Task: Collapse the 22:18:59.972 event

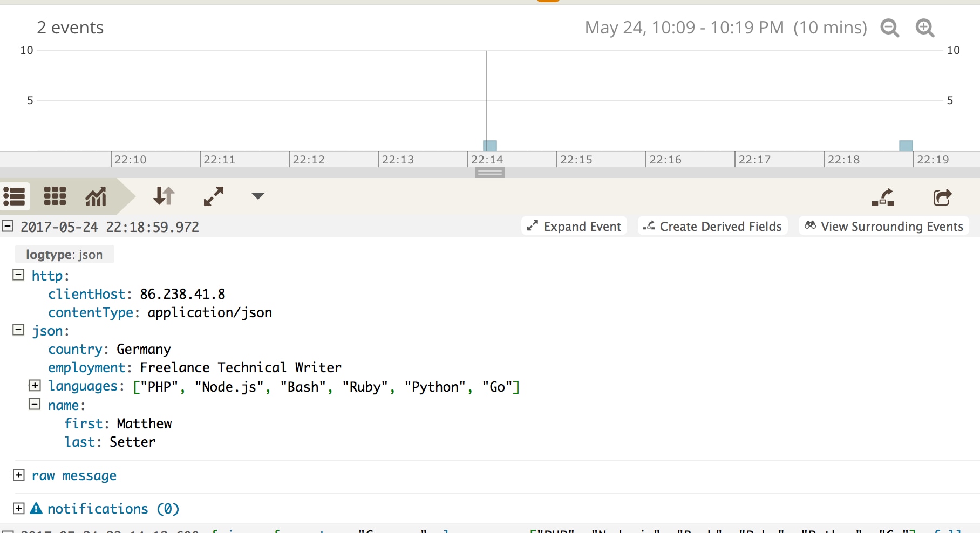Action: tap(8, 226)
